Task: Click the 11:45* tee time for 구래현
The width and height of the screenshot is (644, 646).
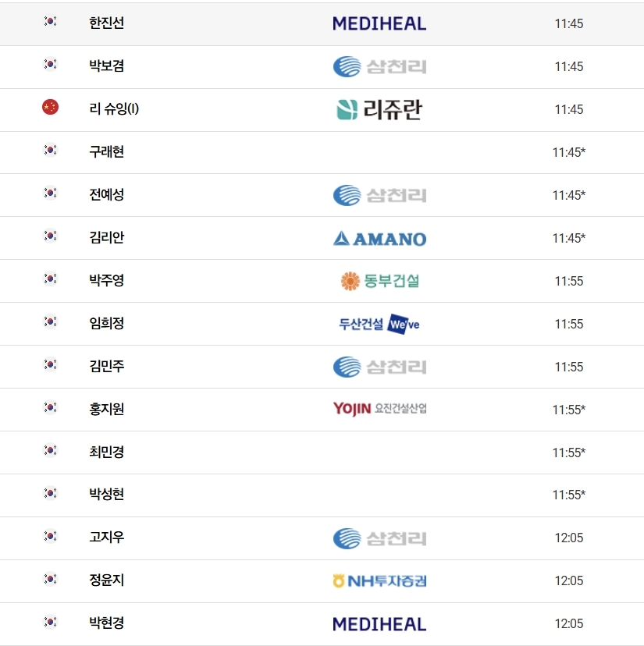Action: (568, 152)
